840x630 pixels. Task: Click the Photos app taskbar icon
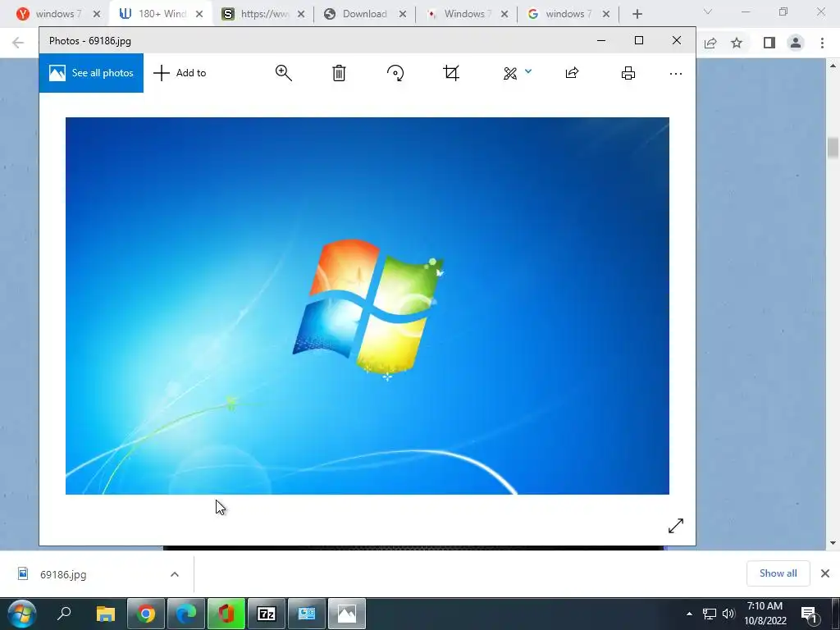point(347,614)
